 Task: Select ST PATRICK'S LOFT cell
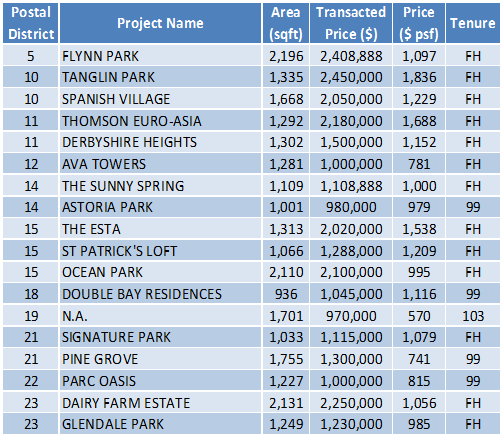pyautogui.click(x=160, y=251)
